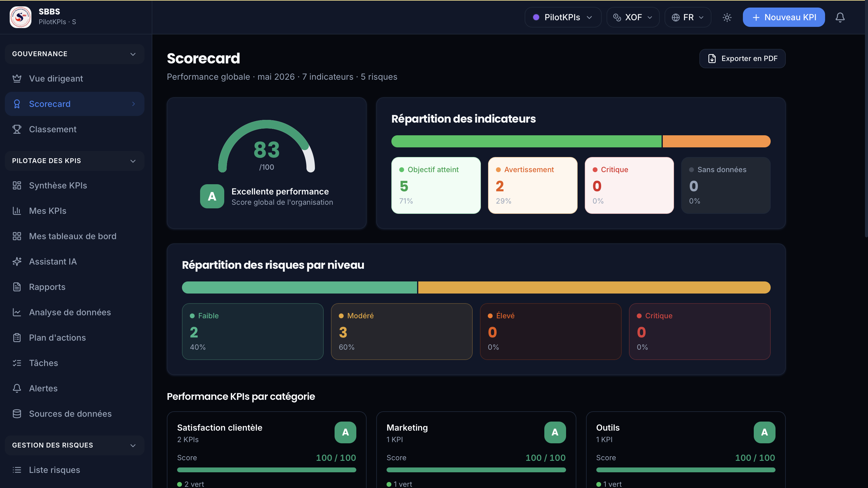868x488 pixels.
Task: Open Mes tableaux de bord
Action: [x=74, y=236]
